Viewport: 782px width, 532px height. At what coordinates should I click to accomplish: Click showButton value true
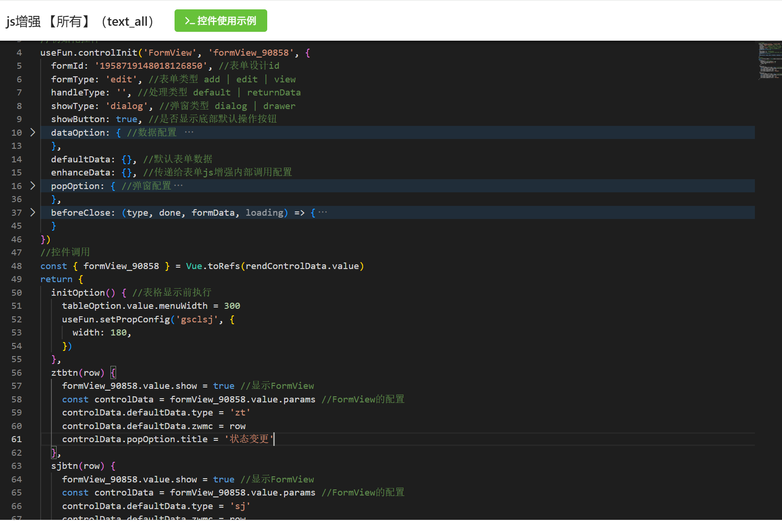[126, 119]
